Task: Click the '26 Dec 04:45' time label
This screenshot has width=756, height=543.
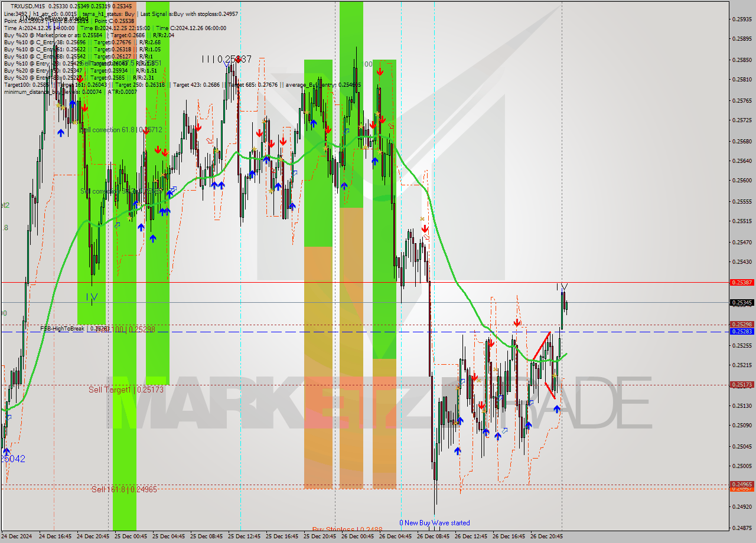Action: pyautogui.click(x=396, y=537)
